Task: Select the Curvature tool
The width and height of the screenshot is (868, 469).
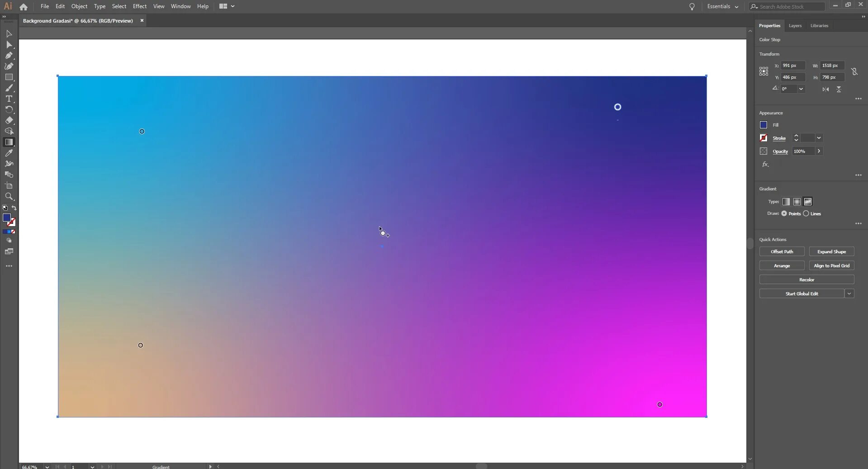Action: pyautogui.click(x=9, y=66)
